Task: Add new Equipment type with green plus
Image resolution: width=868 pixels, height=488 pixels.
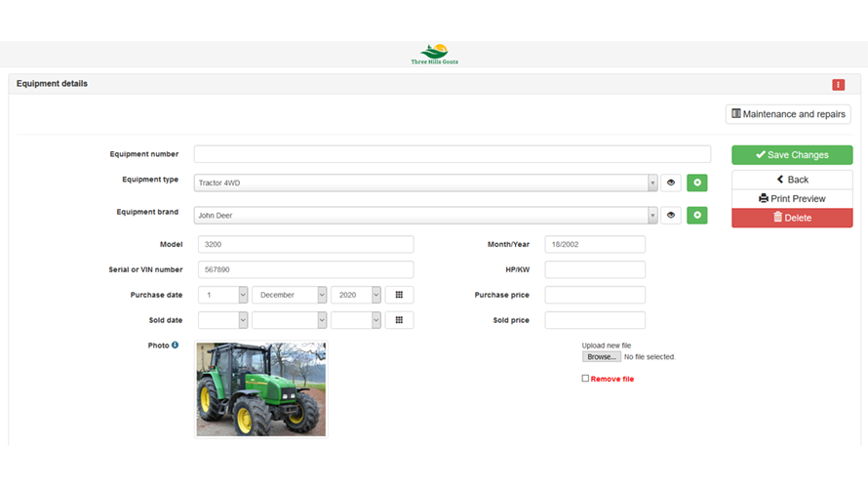Action: (697, 183)
